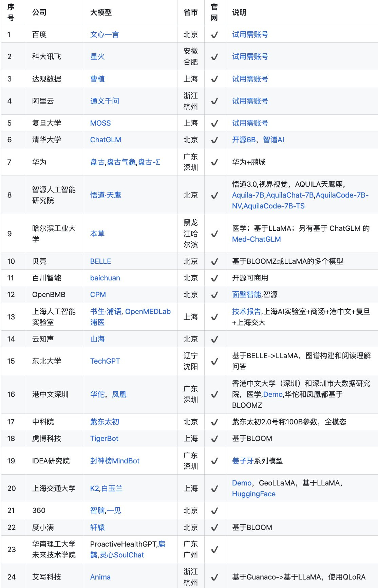Open the ChatGLM model link
Image resolution: width=378 pixels, height=588 pixels.
pyautogui.click(x=106, y=140)
